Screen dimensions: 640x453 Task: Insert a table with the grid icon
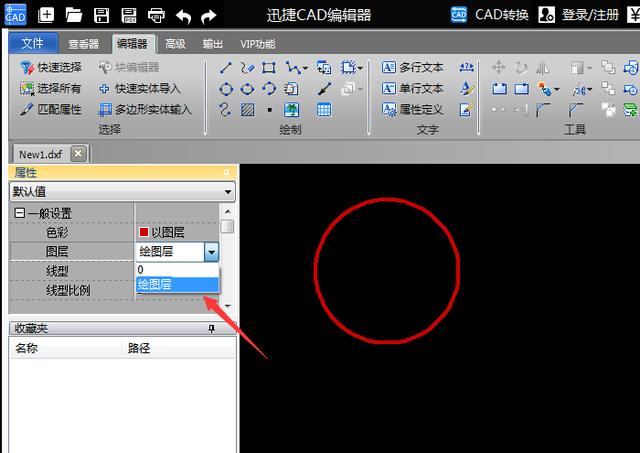pyautogui.click(x=324, y=110)
